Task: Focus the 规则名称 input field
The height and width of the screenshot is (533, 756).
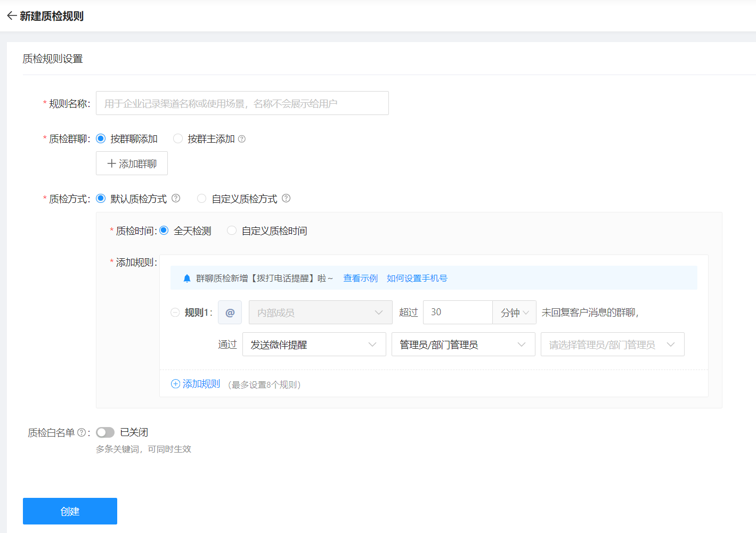Action: [242, 103]
